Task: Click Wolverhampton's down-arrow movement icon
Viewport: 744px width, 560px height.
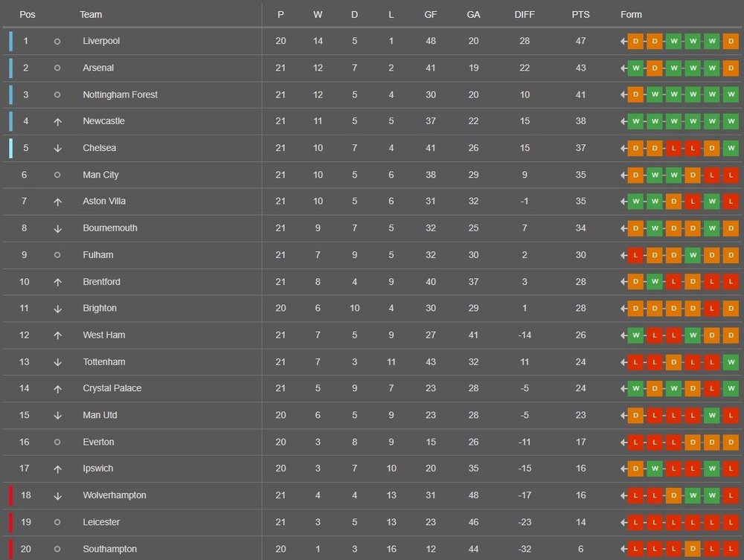Action: click(x=57, y=496)
